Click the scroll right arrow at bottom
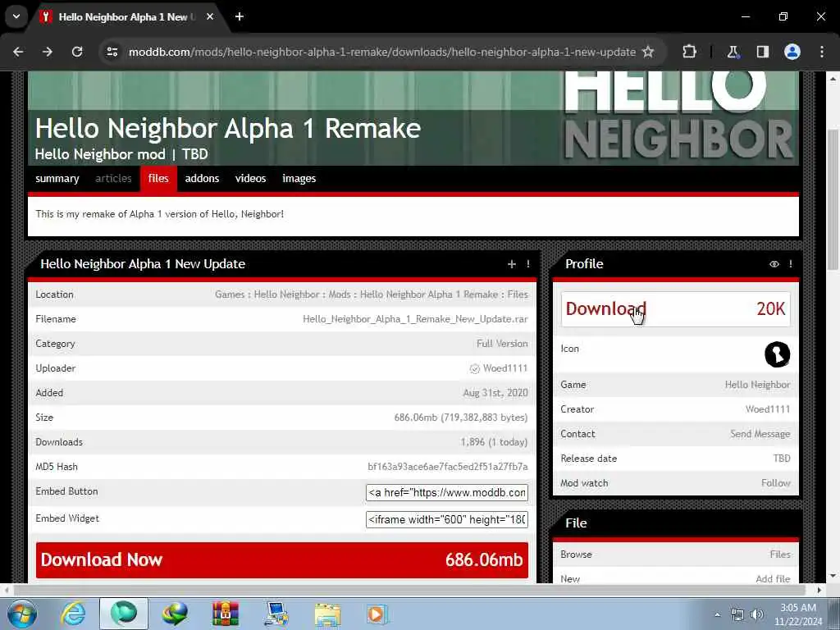Viewport: 840px width, 630px height. click(819, 591)
